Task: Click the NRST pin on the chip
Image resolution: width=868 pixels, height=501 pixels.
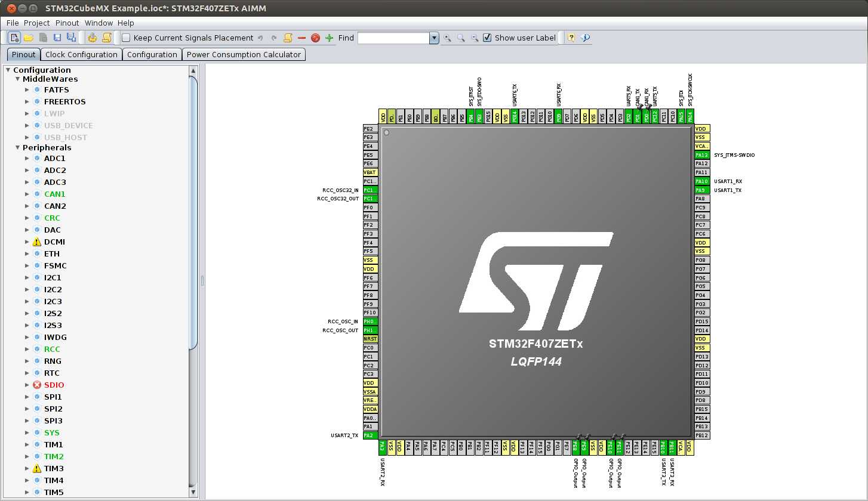Action: click(x=370, y=339)
